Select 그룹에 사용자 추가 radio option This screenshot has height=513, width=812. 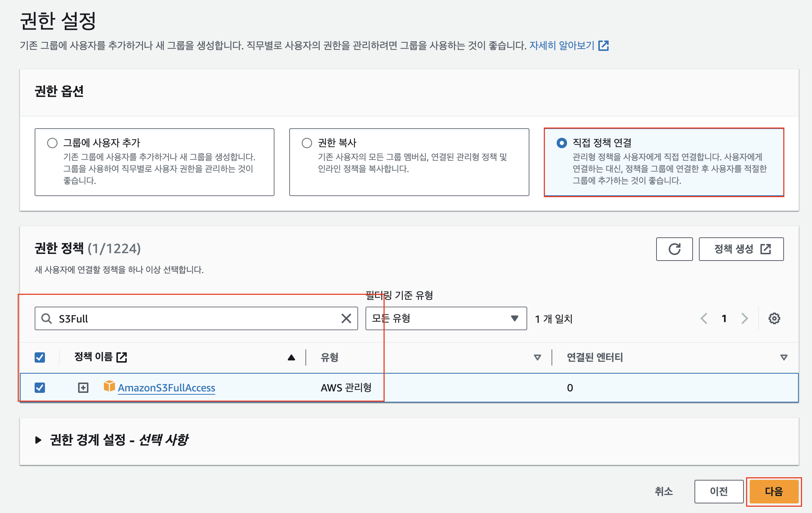[x=52, y=143]
